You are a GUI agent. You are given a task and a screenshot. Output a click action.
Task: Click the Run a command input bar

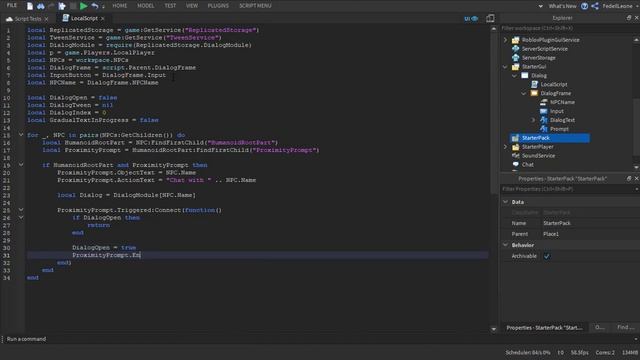tap(318, 339)
